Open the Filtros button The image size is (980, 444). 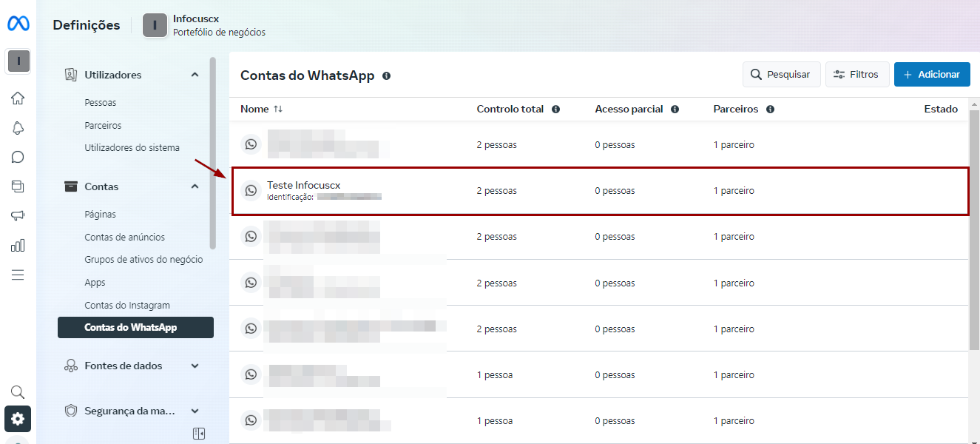(x=856, y=75)
